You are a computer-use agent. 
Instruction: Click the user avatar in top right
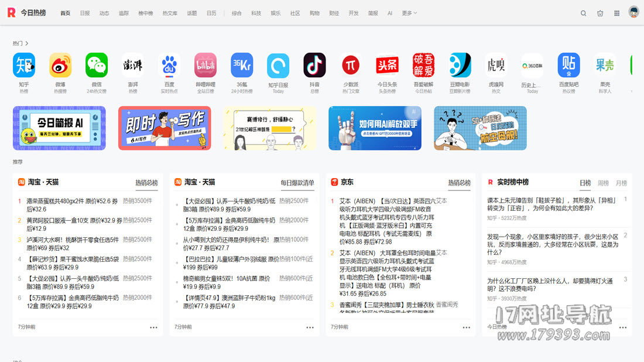click(x=633, y=12)
